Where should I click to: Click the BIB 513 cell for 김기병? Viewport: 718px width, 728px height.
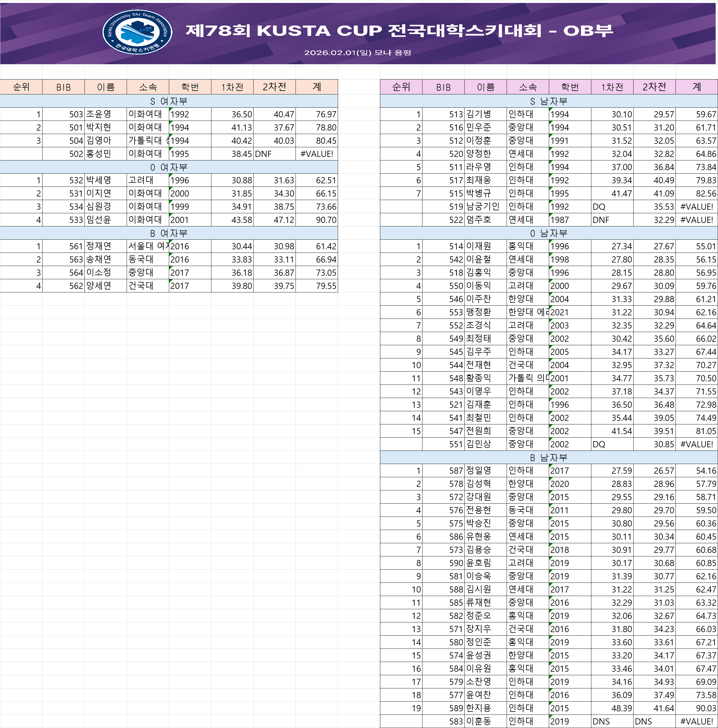[x=443, y=114]
